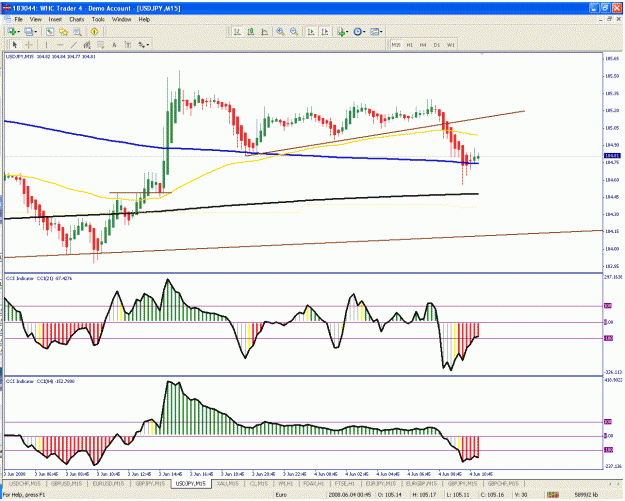Zoom in on the chart
This screenshot has height=501, width=625.
point(280,31)
